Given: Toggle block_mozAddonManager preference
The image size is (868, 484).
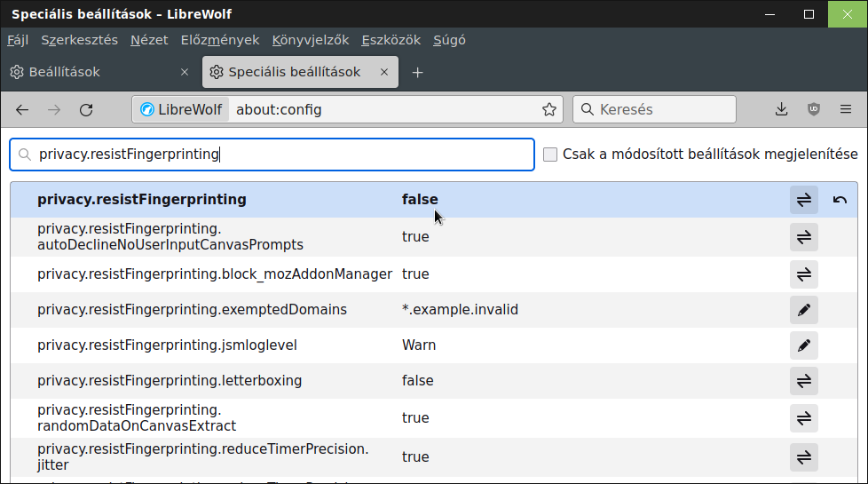Looking at the screenshot, I should coord(804,274).
